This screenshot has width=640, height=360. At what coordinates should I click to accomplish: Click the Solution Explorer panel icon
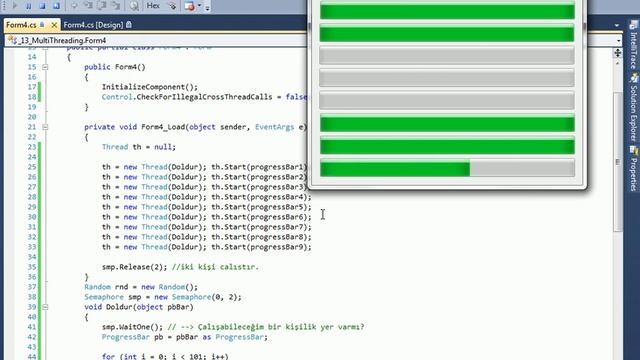634,78
